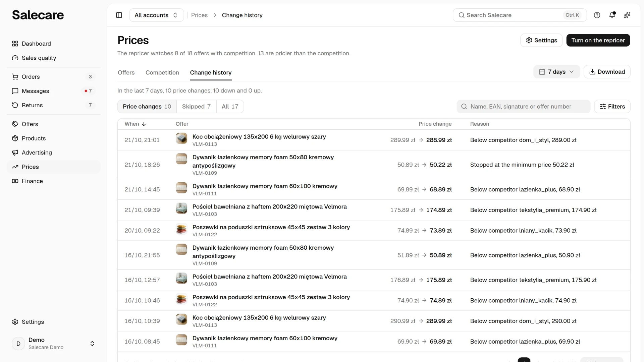Screen dimensions: 644x362
Task: Click the '16/10, 08:45' timestamp
Action: [x=142, y=342]
